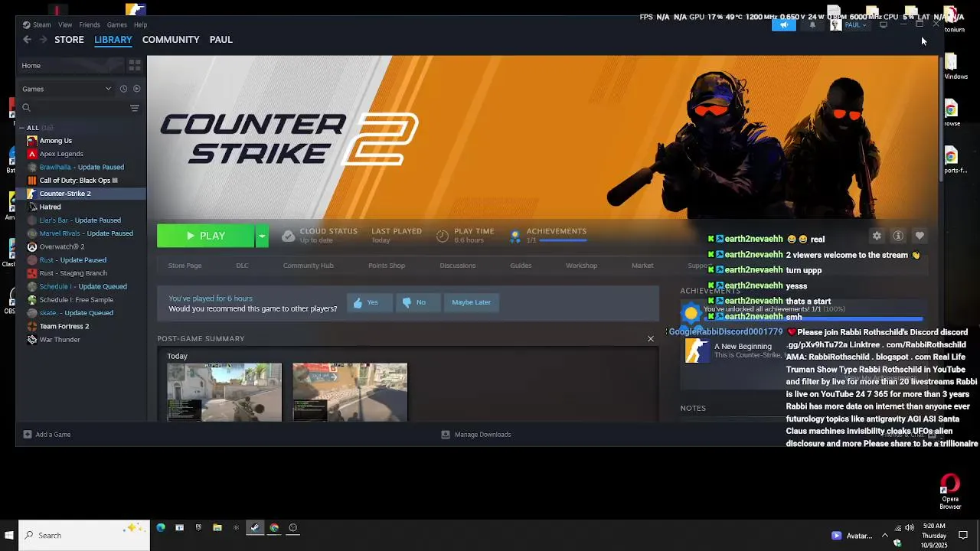The width and height of the screenshot is (980, 551).
Task: Open Manage Downloads
Action: 475,435
